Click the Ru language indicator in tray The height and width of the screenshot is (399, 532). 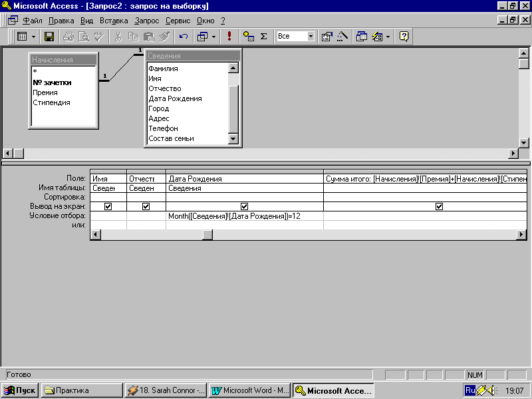tap(470, 390)
